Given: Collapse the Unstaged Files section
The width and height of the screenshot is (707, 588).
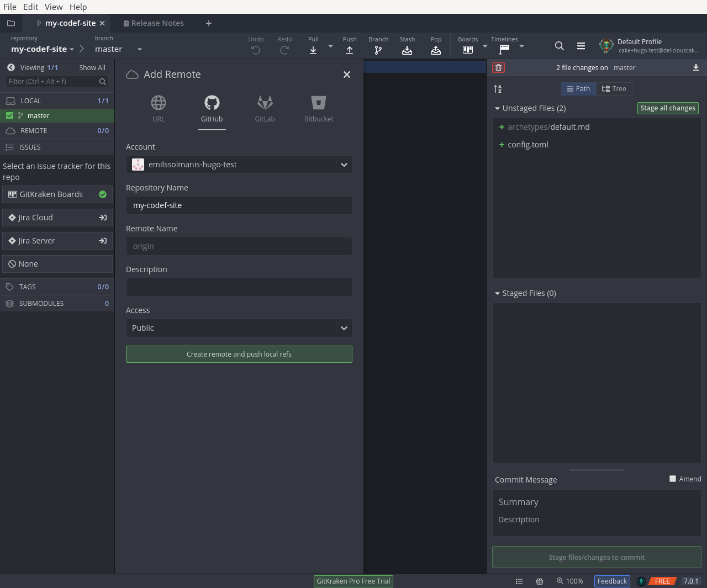Looking at the screenshot, I should click(497, 108).
